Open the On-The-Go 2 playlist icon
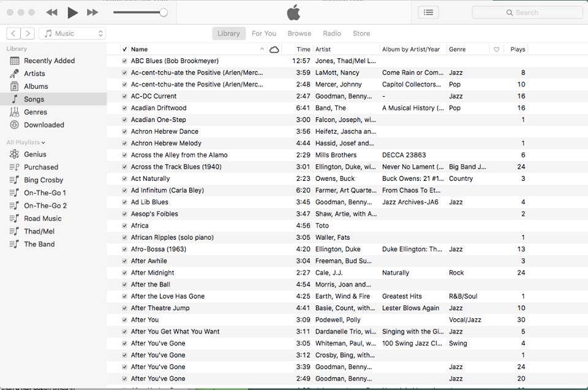This screenshot has height=390, width=588. 14,205
